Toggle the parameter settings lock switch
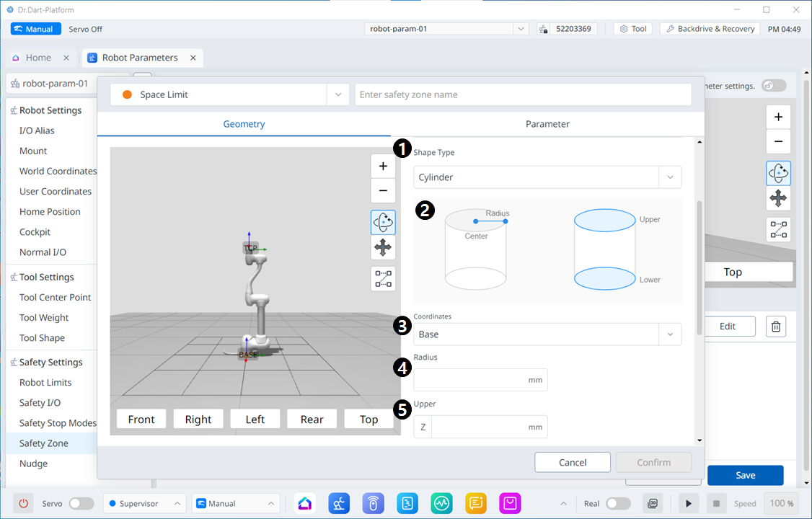Screen dimensions: 812x519 tap(774, 85)
